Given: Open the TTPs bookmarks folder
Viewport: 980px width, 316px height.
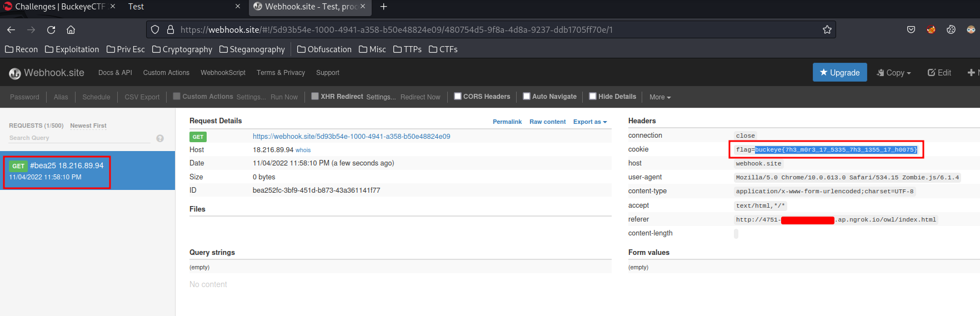Looking at the screenshot, I should [407, 49].
